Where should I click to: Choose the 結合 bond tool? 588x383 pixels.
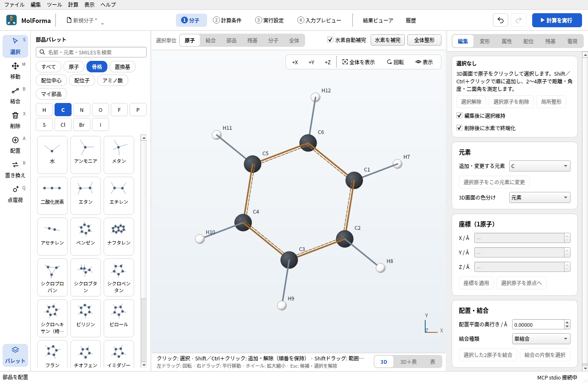15,95
